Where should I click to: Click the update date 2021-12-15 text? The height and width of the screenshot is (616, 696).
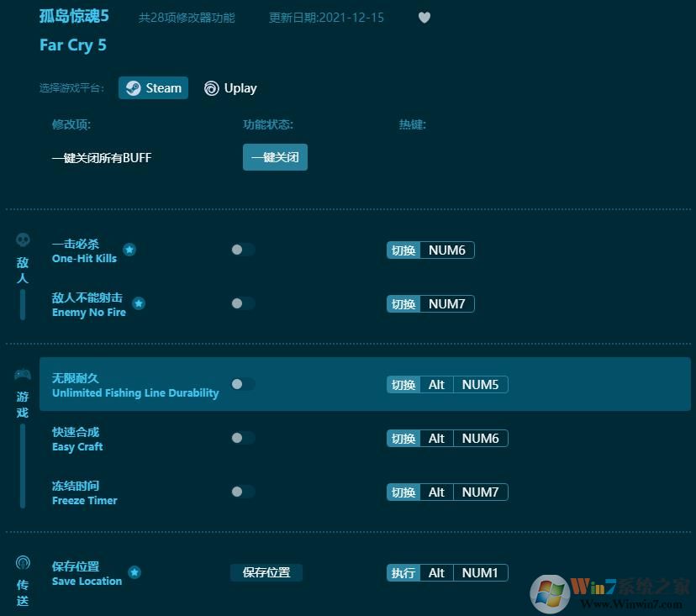(x=326, y=18)
